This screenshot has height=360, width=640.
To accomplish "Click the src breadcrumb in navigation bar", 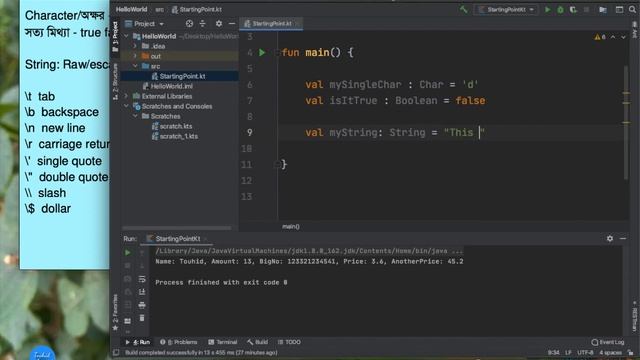I will (x=159, y=9).
